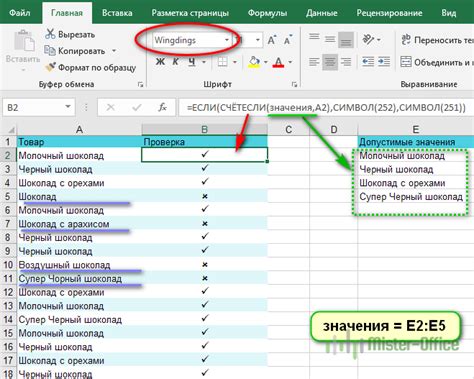The height and width of the screenshot is (379, 474).
Task: Switch to the Рецензирование tab
Action: [x=389, y=13]
